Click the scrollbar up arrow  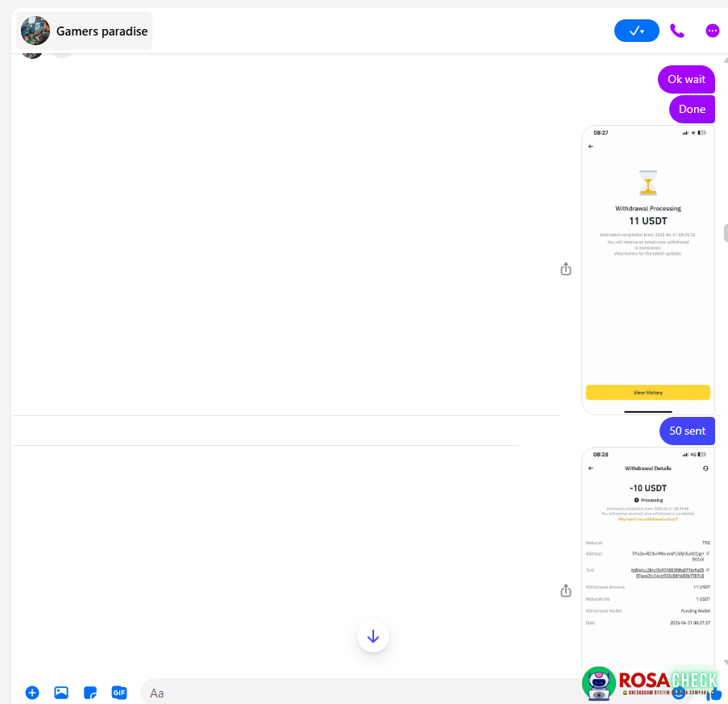tap(723, 61)
